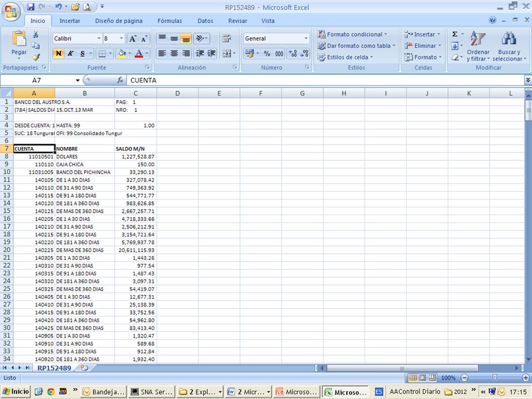The width and height of the screenshot is (532, 399).
Task: Open a file using the folder icon
Action: [x=75, y=7]
